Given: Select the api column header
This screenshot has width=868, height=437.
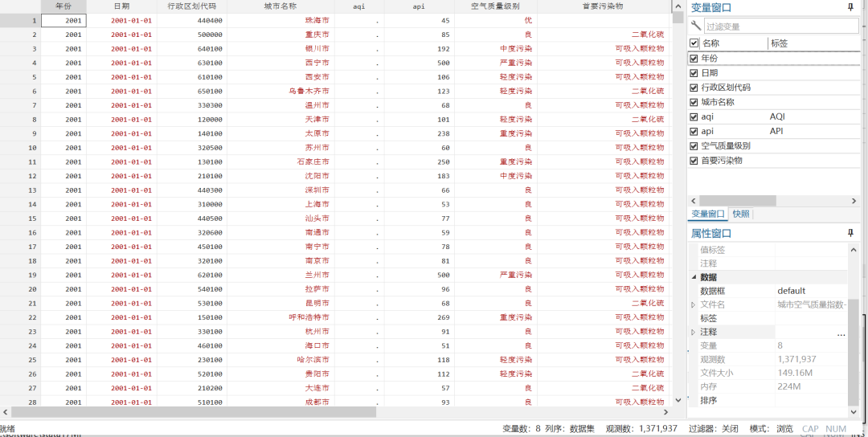Looking at the screenshot, I should [419, 6].
